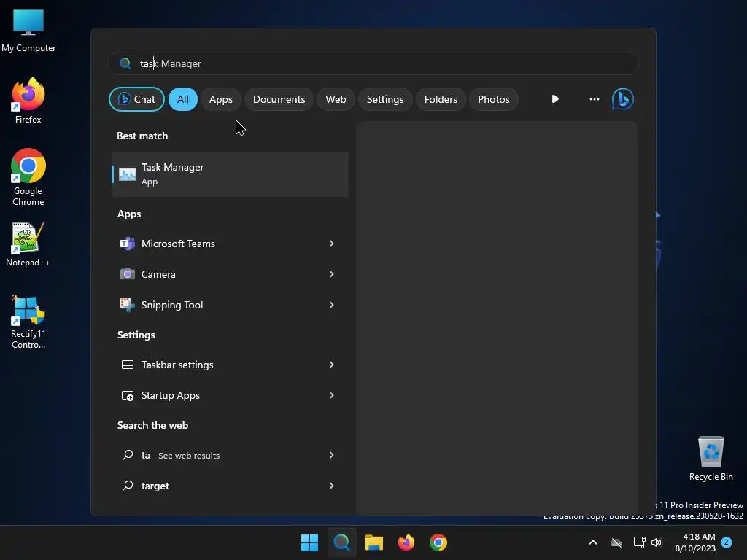Image resolution: width=747 pixels, height=560 pixels.
Task: Click the 'Camera' result text
Action: (158, 274)
